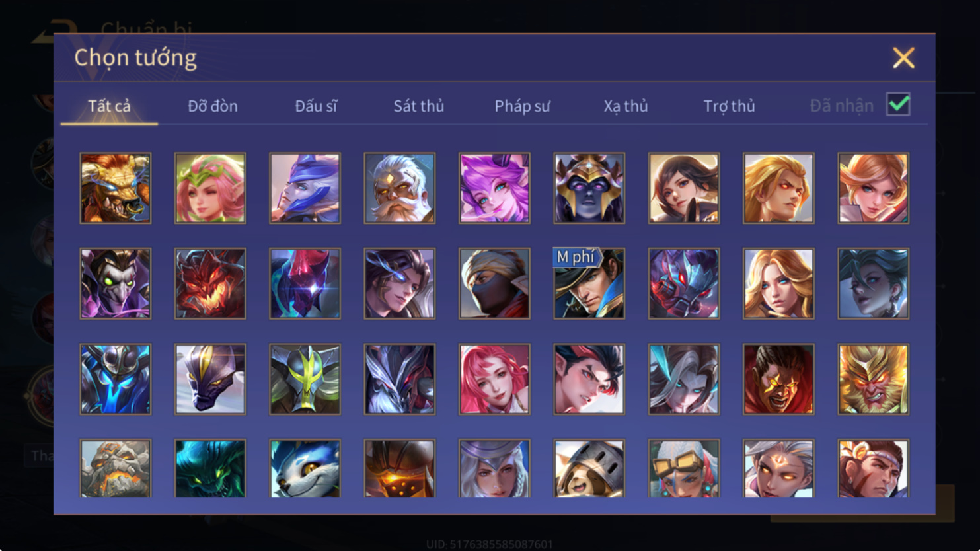Select the hero tagged 'M phí'

pos(589,283)
